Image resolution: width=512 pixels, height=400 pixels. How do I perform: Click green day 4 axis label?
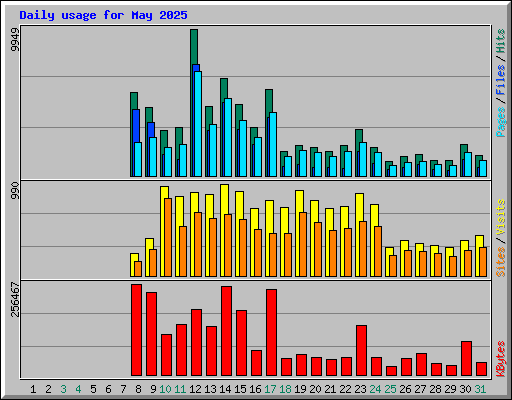78,389
